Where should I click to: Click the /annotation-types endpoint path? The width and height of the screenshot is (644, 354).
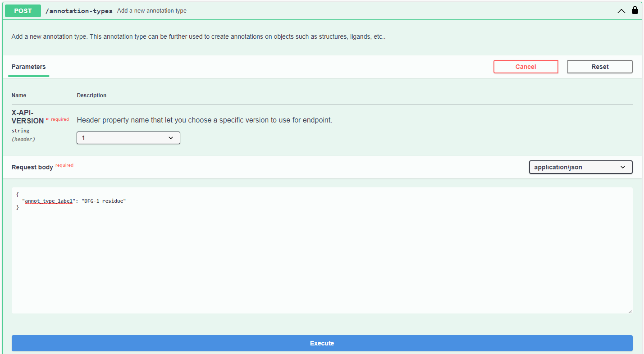pyautogui.click(x=79, y=11)
